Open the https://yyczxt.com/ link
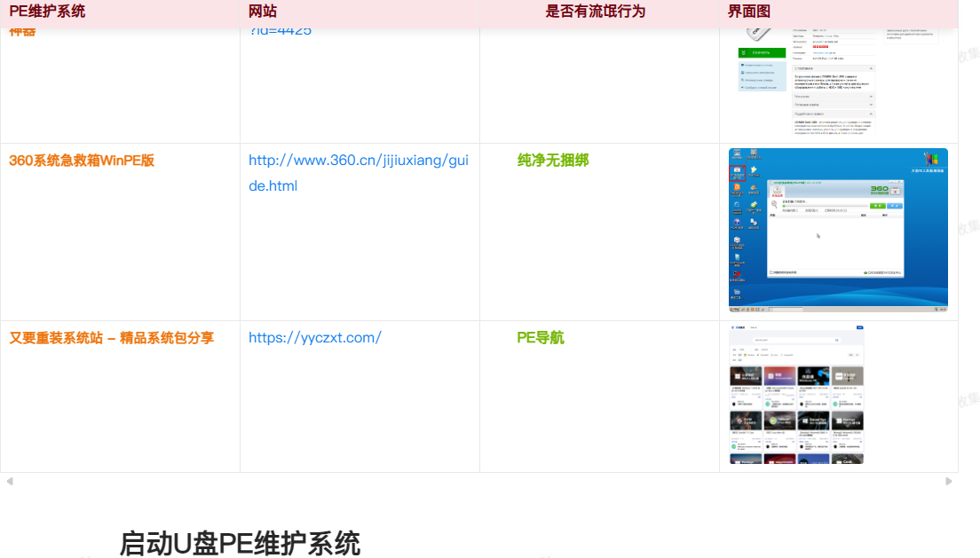The height and width of the screenshot is (558, 980). [314, 338]
